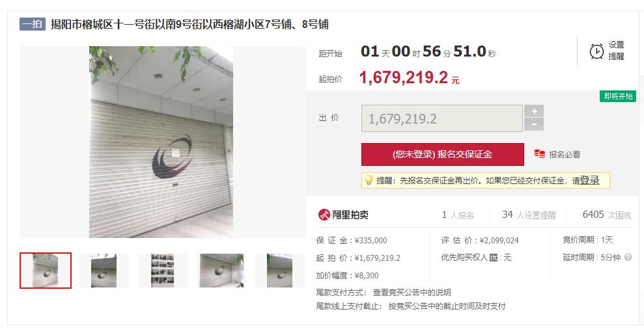Increase bid with the plus stepper
This screenshot has width=644, height=333.
tap(534, 111)
